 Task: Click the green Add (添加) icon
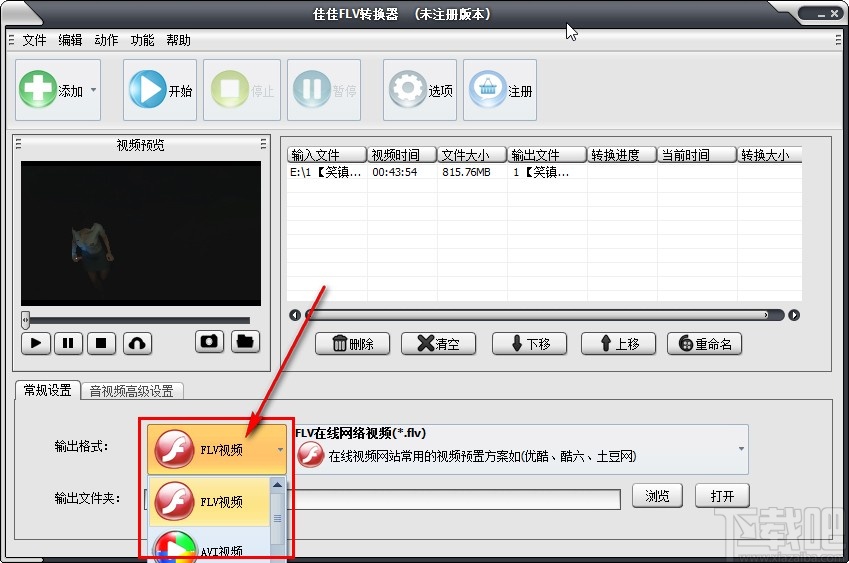pyautogui.click(x=38, y=90)
